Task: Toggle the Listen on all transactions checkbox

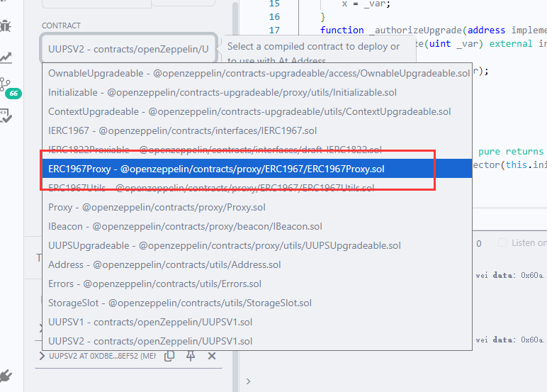Action: [502, 242]
